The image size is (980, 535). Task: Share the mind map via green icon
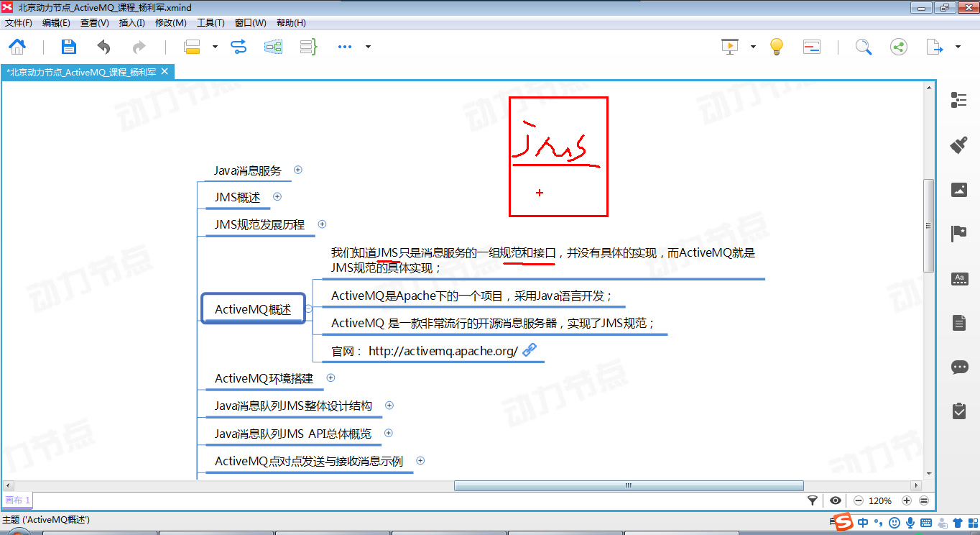coord(898,47)
